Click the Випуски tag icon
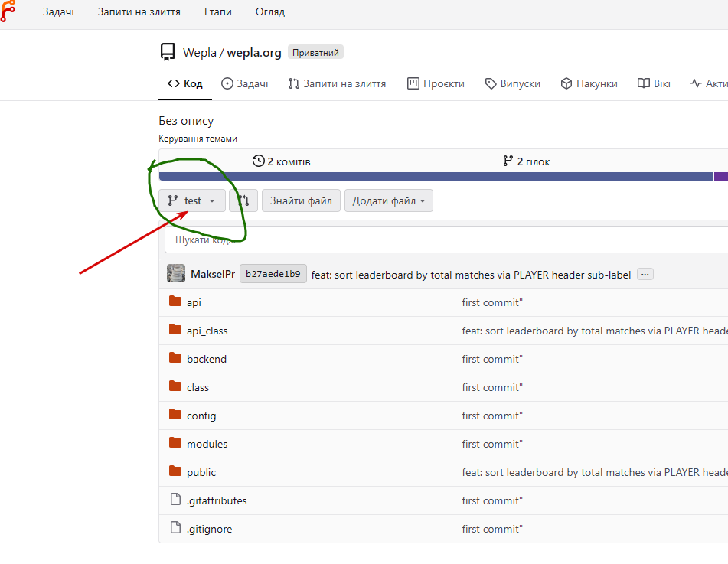This screenshot has width=728, height=564. (x=491, y=83)
